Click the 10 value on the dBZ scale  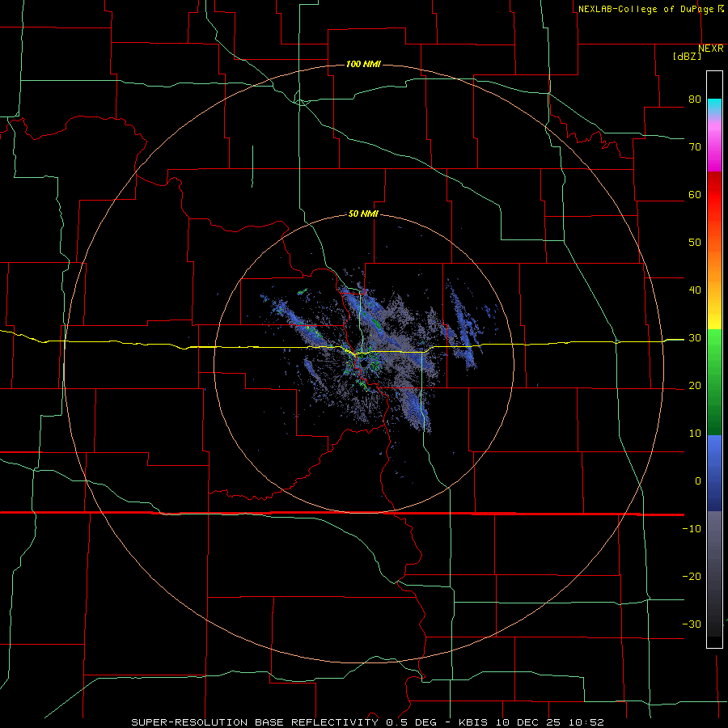(x=695, y=434)
